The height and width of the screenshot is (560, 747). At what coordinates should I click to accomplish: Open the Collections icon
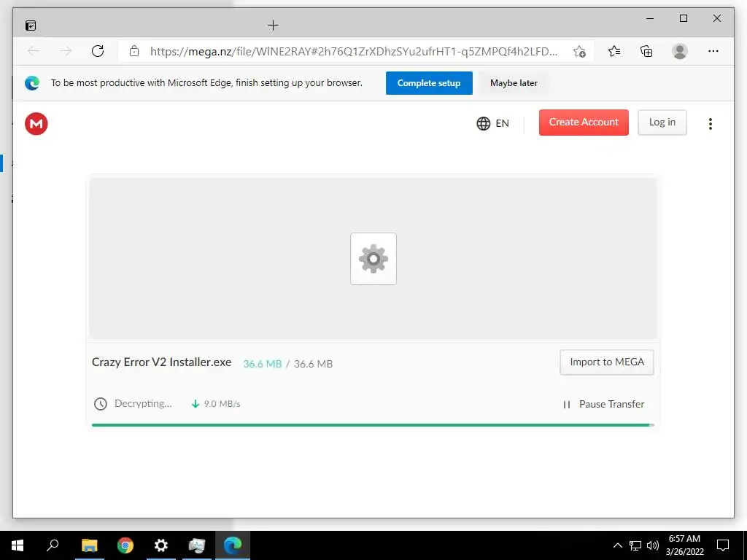point(646,51)
